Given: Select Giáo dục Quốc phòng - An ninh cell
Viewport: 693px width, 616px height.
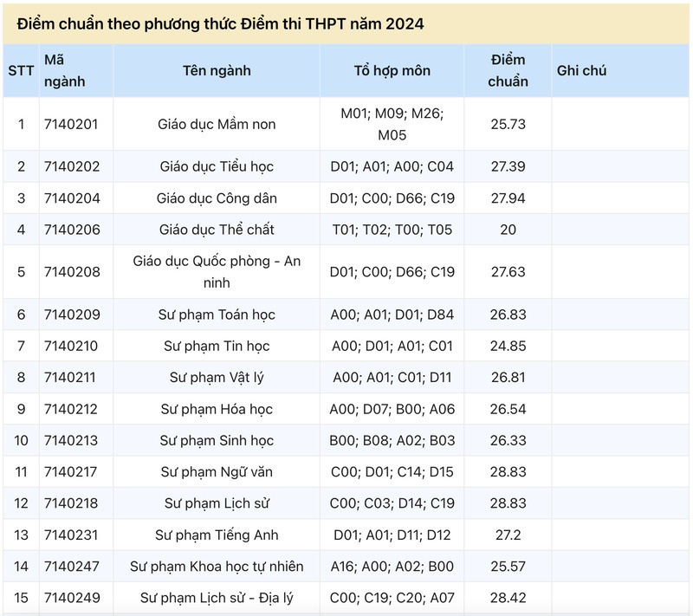Looking at the screenshot, I should pos(217,272).
